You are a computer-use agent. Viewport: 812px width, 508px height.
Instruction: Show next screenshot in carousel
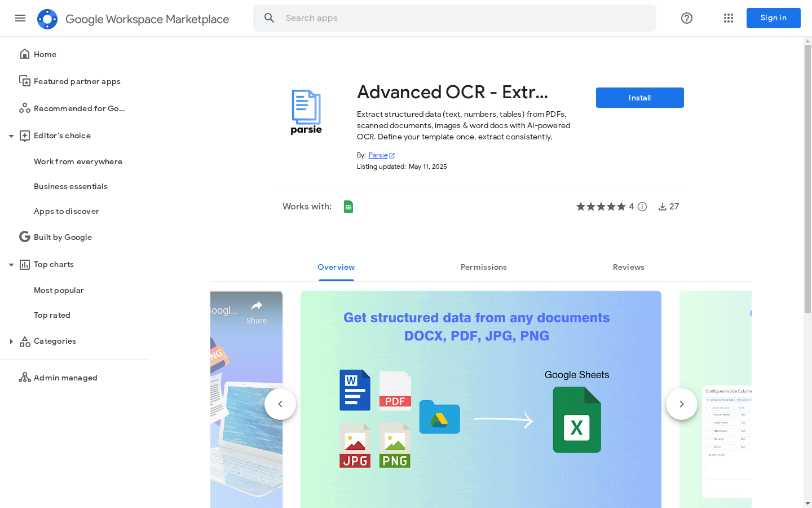(682, 404)
